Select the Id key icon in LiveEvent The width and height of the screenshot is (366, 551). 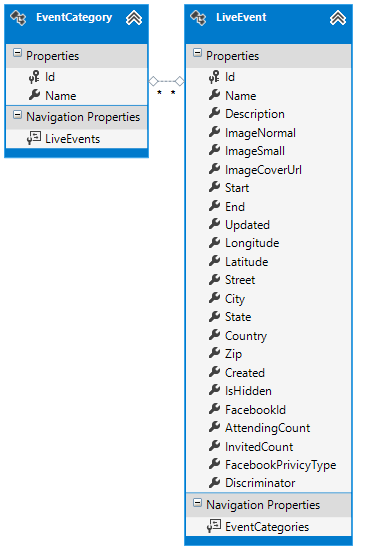(x=214, y=77)
